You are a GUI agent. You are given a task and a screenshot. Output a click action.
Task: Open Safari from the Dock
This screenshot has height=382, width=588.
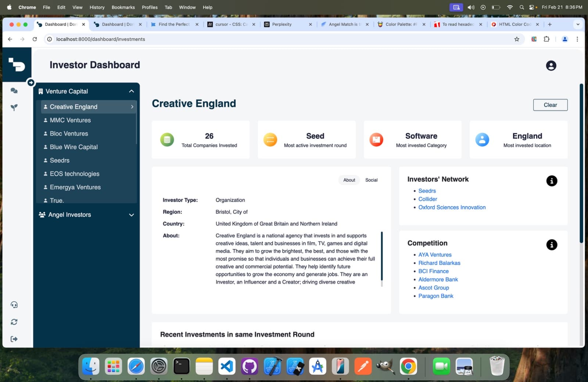[136, 366]
